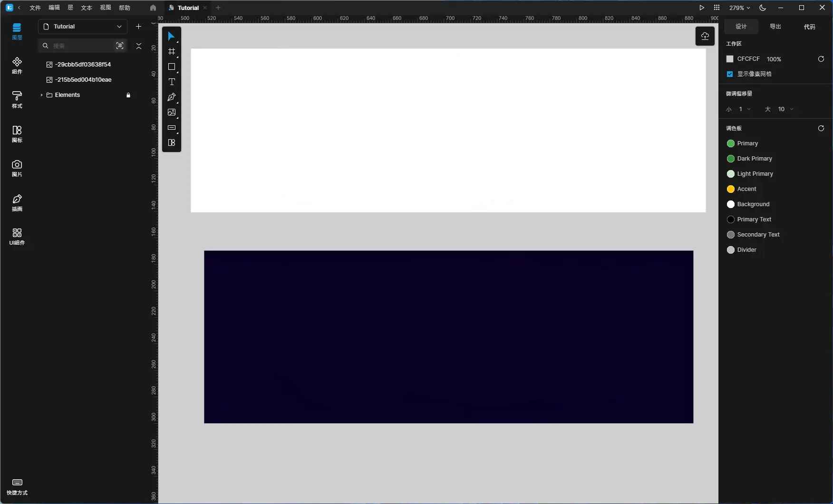Open the Edit menu

click(x=54, y=8)
